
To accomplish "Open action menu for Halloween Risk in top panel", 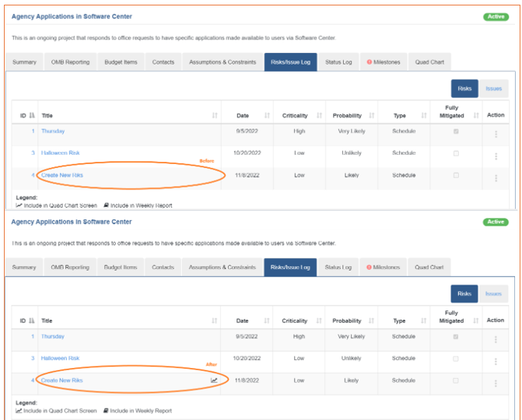I will (x=496, y=156).
